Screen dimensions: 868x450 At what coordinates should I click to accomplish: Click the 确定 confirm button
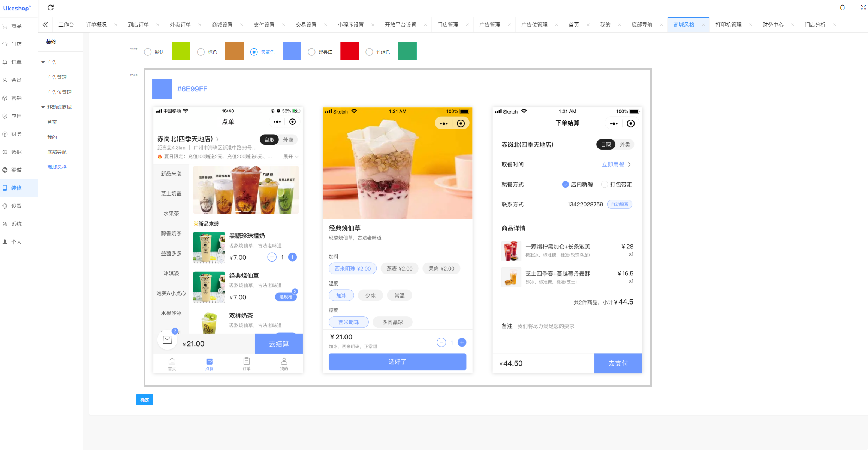144,400
